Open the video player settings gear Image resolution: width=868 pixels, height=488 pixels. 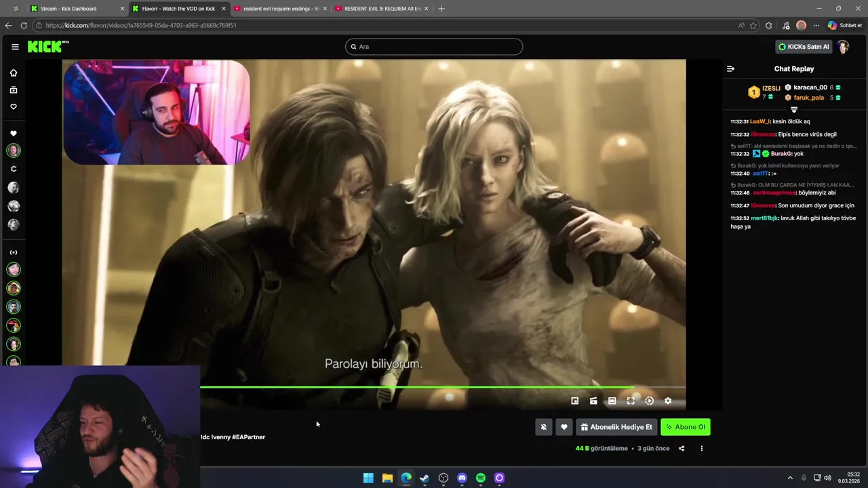click(x=668, y=401)
